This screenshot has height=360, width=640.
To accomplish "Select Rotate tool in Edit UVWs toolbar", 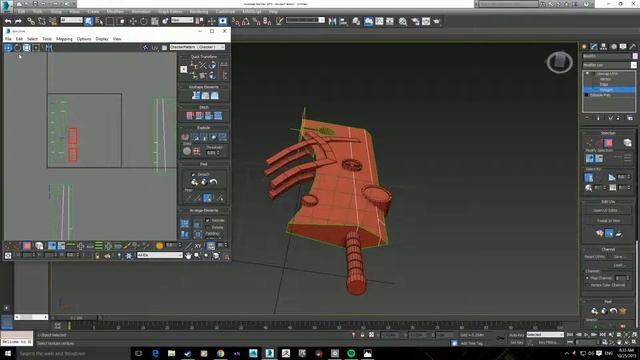I will click(x=17, y=48).
